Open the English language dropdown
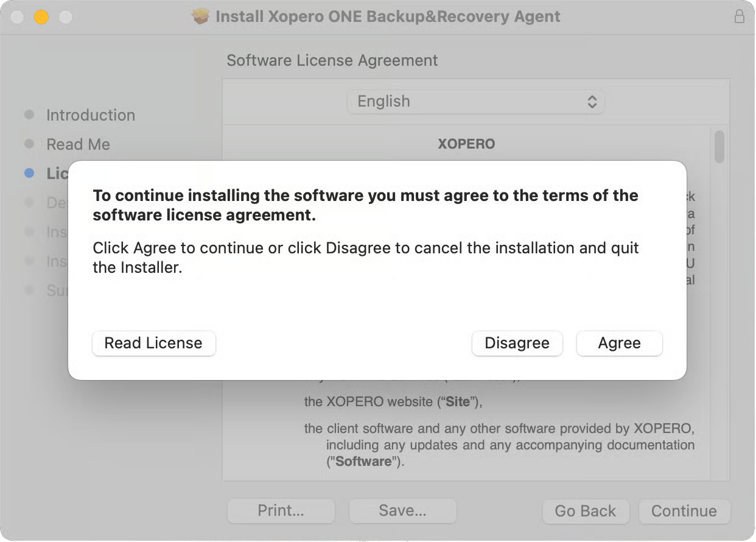This screenshot has height=542, width=756. tap(475, 102)
